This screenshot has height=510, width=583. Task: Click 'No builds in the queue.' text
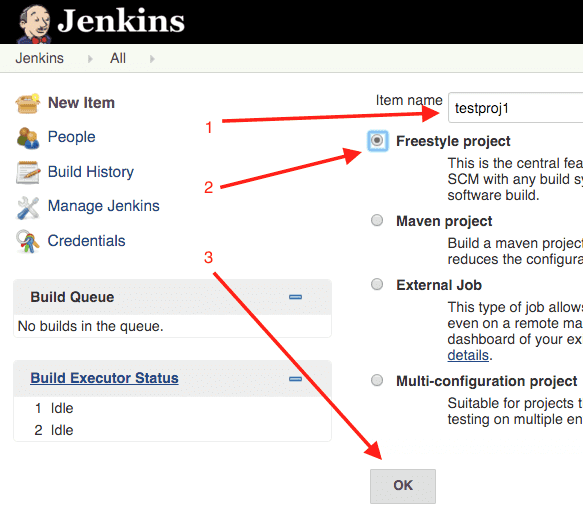pyautogui.click(x=91, y=326)
